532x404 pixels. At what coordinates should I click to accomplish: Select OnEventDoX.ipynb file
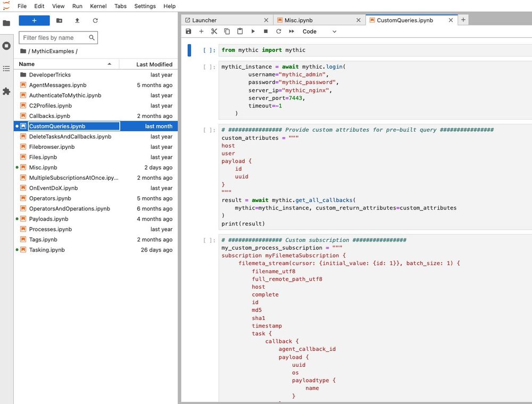(x=96, y=188)
